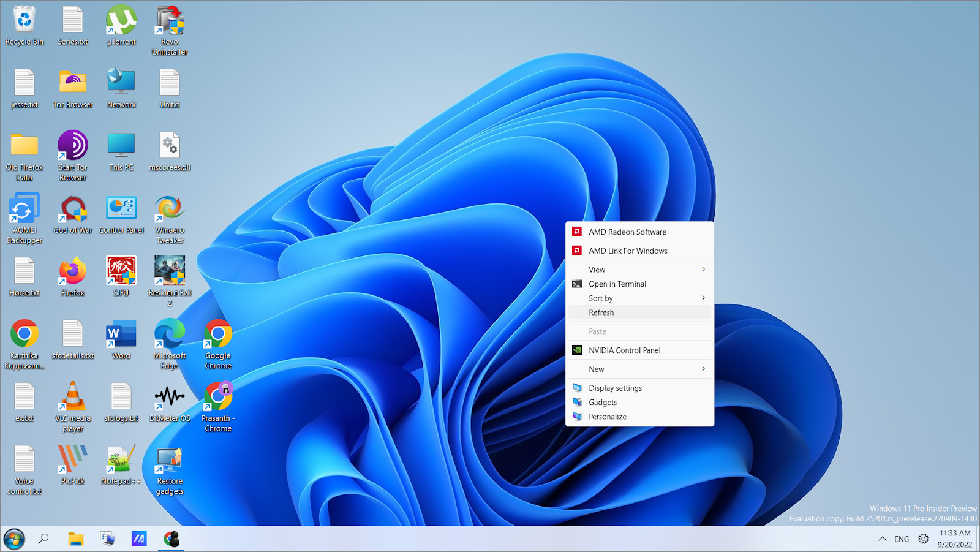Open the µTorrent desktop shortcut
This screenshot has height=552, width=980.
(x=121, y=22)
